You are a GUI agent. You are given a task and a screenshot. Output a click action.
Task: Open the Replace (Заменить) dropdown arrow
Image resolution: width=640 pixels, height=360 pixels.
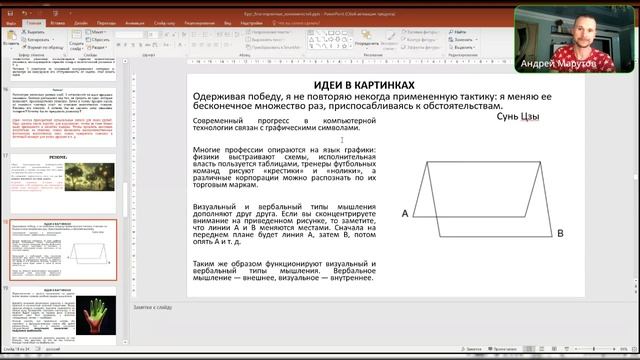click(476, 40)
